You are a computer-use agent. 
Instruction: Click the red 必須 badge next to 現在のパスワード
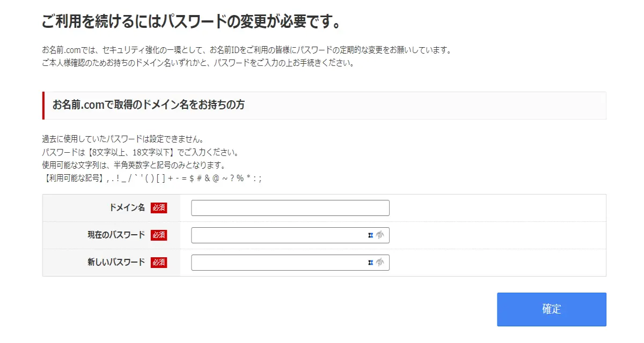(x=159, y=235)
